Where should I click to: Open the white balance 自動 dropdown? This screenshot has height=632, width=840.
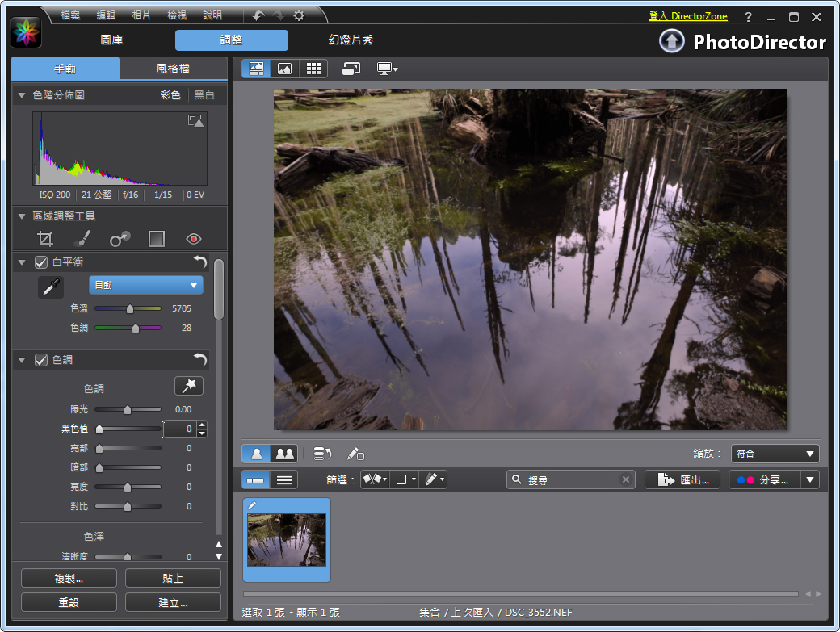[145, 285]
